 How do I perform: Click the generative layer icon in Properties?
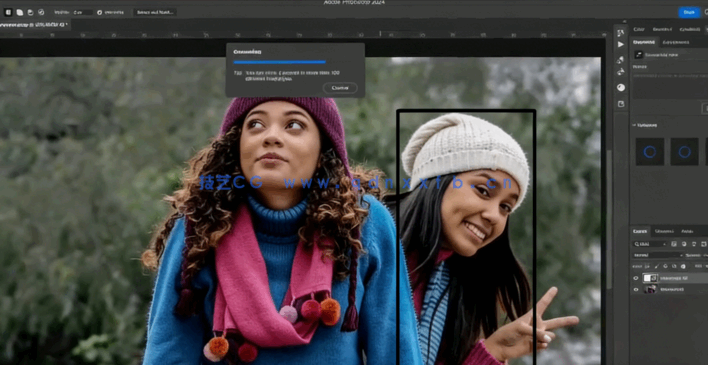pyautogui.click(x=638, y=55)
